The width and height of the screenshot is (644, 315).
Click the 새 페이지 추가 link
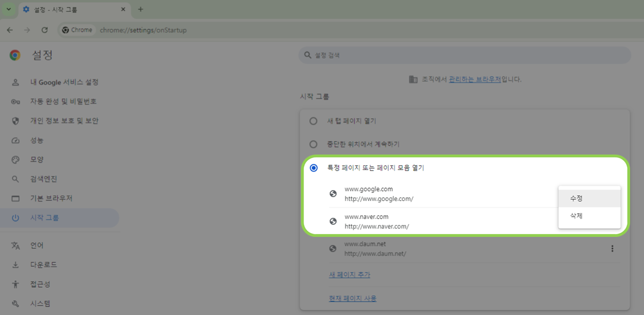[x=349, y=274]
